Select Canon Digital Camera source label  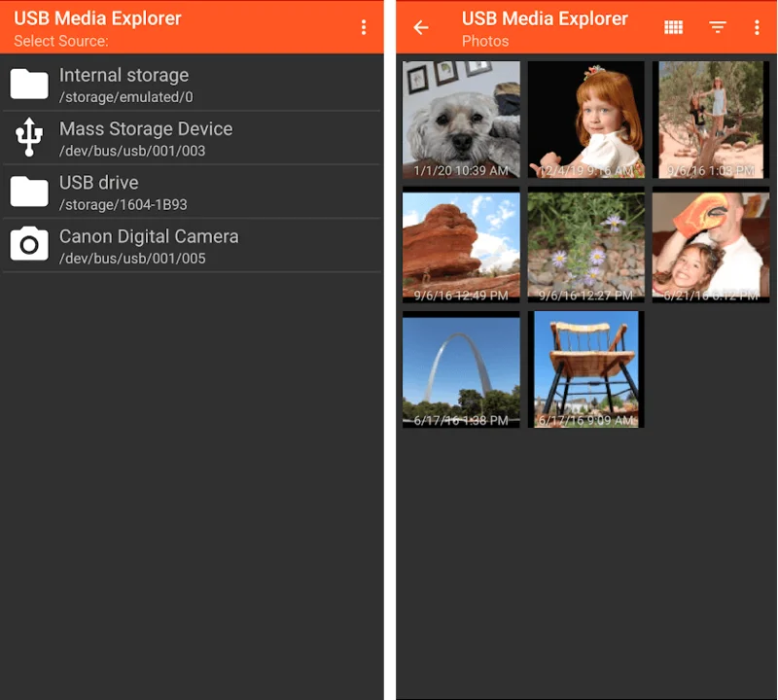[x=149, y=236]
